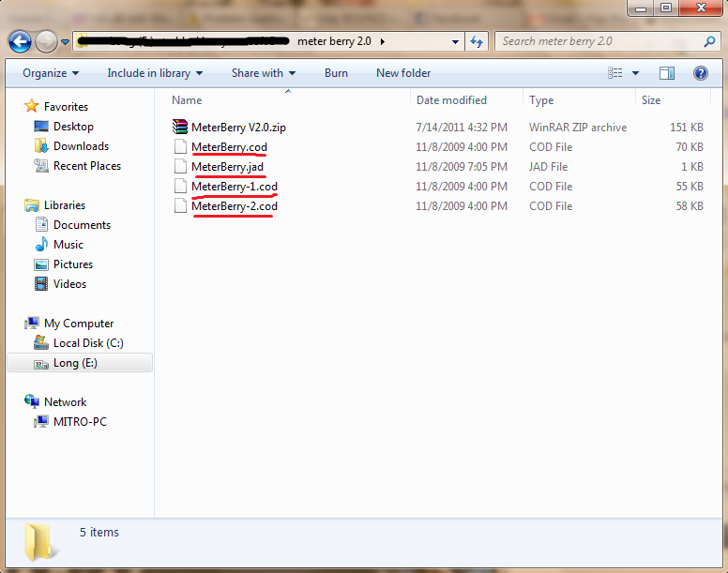The image size is (728, 573).
Task: Select the MeterBerry-2.cod file
Action: (x=235, y=206)
